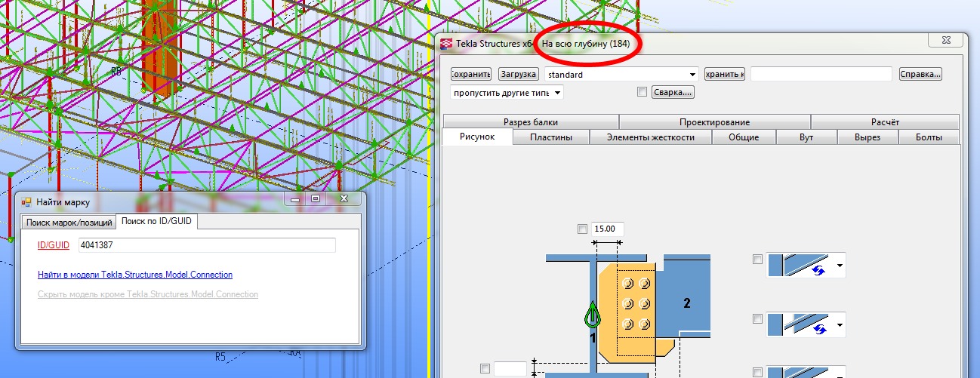Toggle checkbox beside third beam-cut picture dropdown
This screenshot has height=378, width=980.
[757, 371]
